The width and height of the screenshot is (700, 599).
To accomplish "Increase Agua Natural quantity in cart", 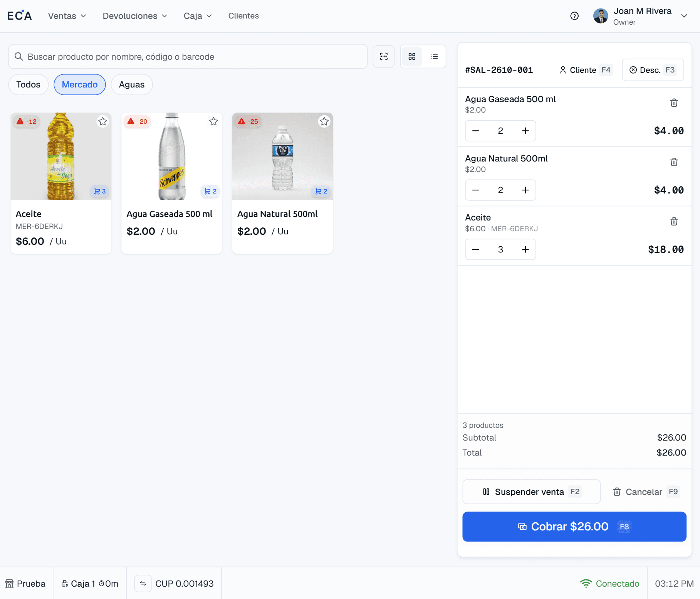I will [x=525, y=190].
